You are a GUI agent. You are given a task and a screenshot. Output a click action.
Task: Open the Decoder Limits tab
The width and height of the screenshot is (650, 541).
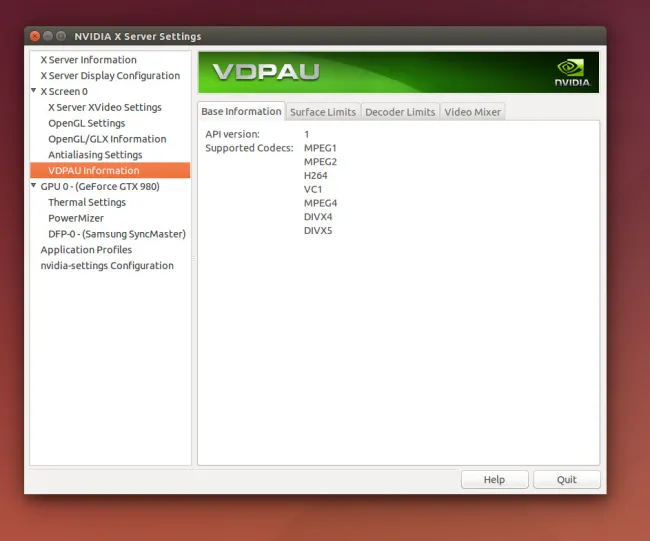click(x=400, y=112)
